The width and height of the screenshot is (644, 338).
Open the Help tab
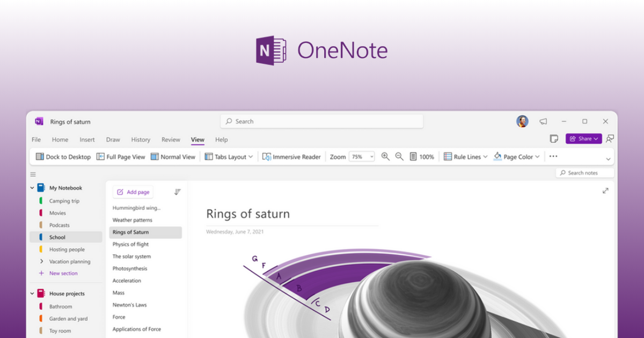click(x=222, y=139)
